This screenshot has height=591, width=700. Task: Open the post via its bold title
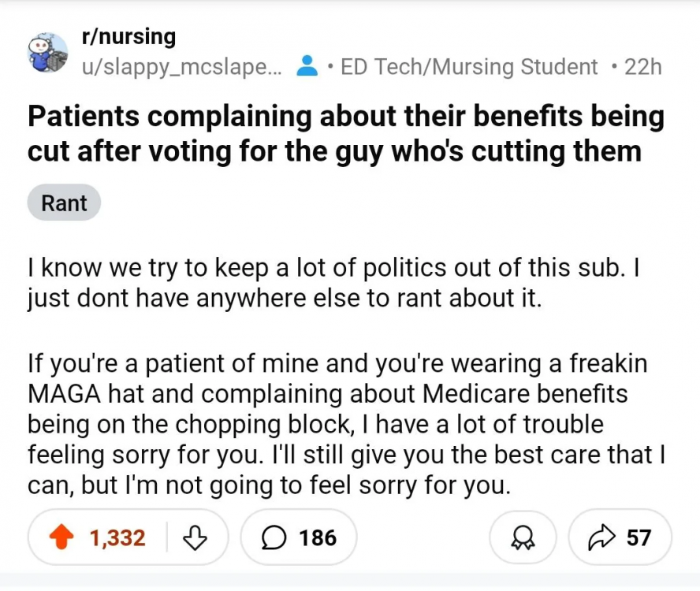(x=345, y=132)
